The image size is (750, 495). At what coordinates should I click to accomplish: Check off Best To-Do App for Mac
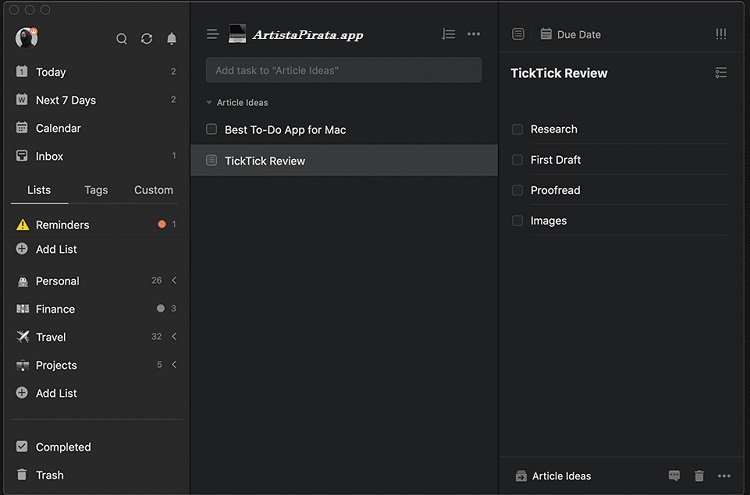point(211,129)
